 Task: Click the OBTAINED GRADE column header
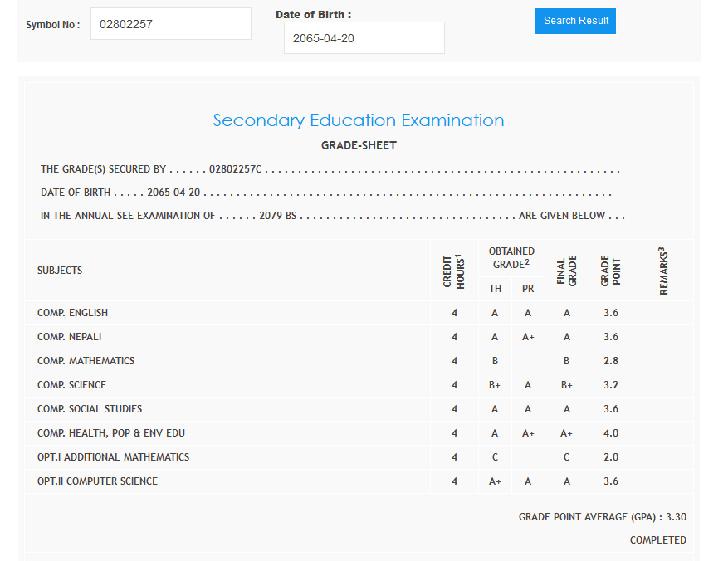tap(511, 257)
